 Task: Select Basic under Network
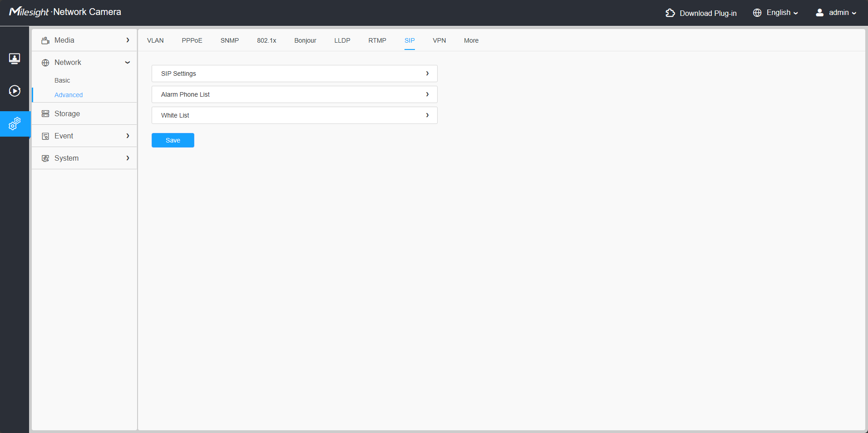(x=62, y=80)
